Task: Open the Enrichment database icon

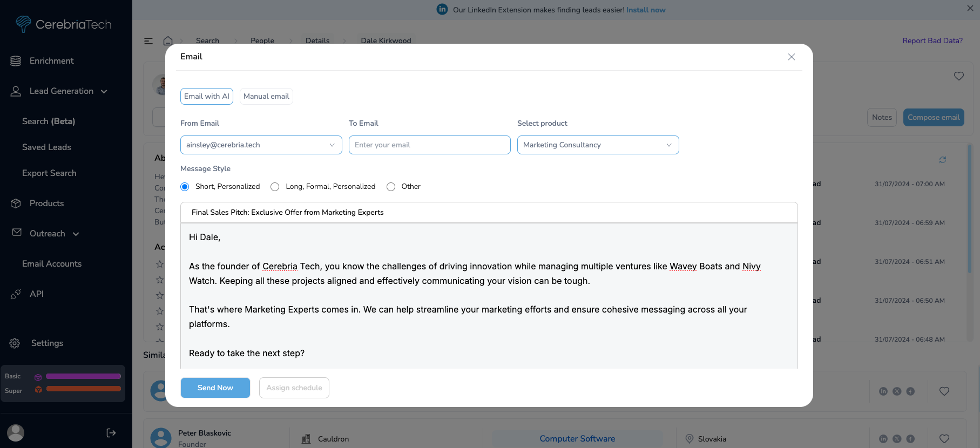Action: click(x=16, y=61)
